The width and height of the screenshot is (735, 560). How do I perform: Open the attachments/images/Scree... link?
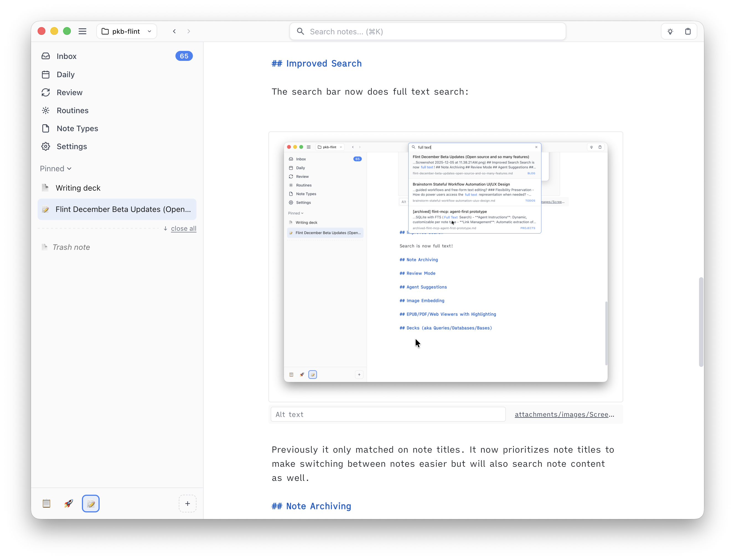(x=564, y=414)
